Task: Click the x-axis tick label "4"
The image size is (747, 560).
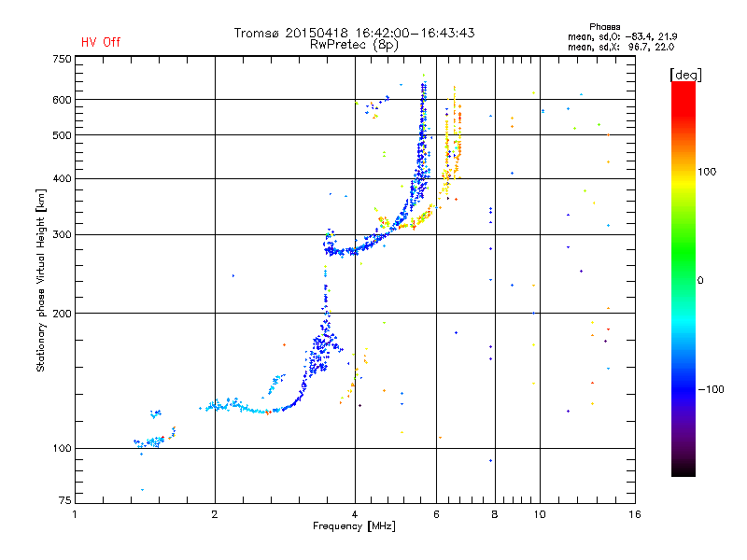Action: tap(355, 514)
